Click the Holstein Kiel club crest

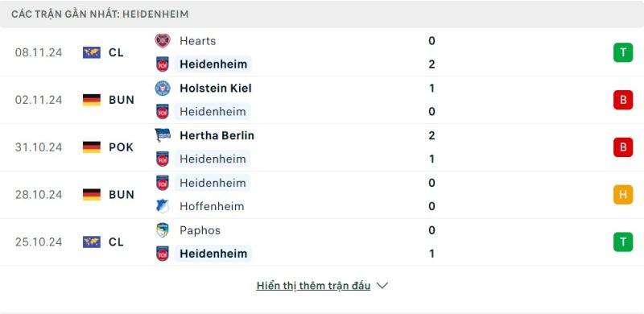pyautogui.click(x=163, y=89)
